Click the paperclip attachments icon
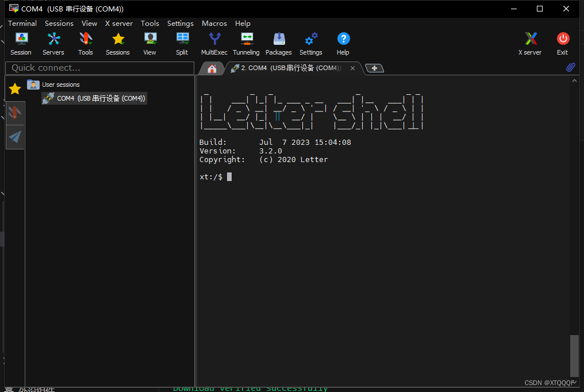The image size is (584, 392). (571, 67)
